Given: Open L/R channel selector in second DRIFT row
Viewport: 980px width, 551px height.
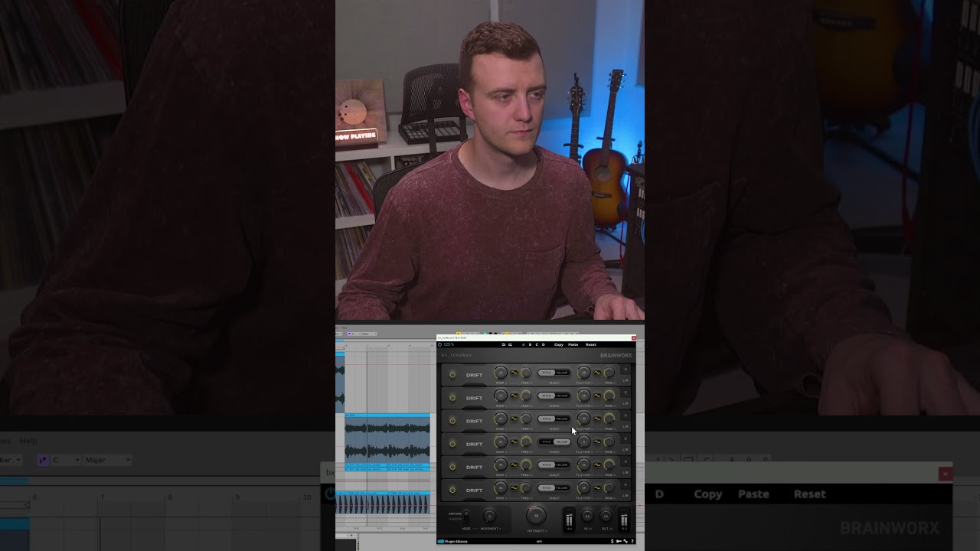Looking at the screenshot, I should [626, 403].
